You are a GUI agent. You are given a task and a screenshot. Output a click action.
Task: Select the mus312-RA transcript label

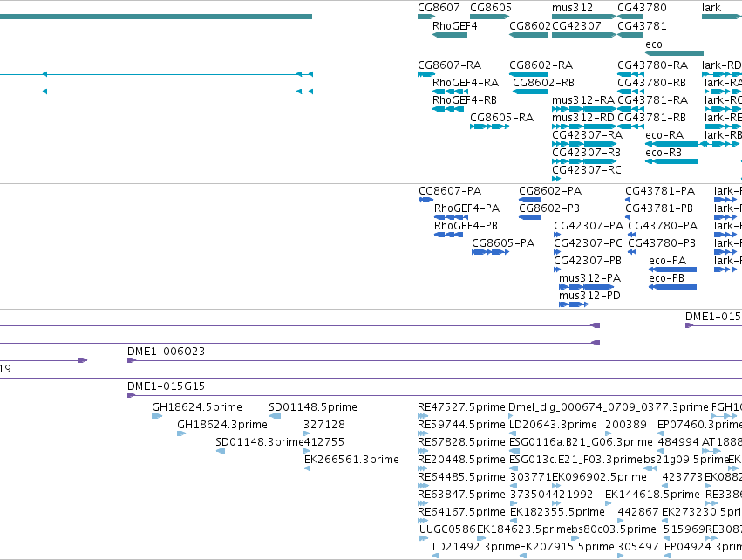point(583,100)
